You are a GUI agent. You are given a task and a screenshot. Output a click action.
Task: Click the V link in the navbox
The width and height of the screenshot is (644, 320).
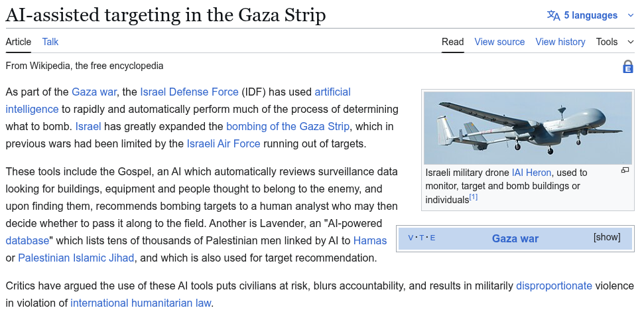point(411,238)
